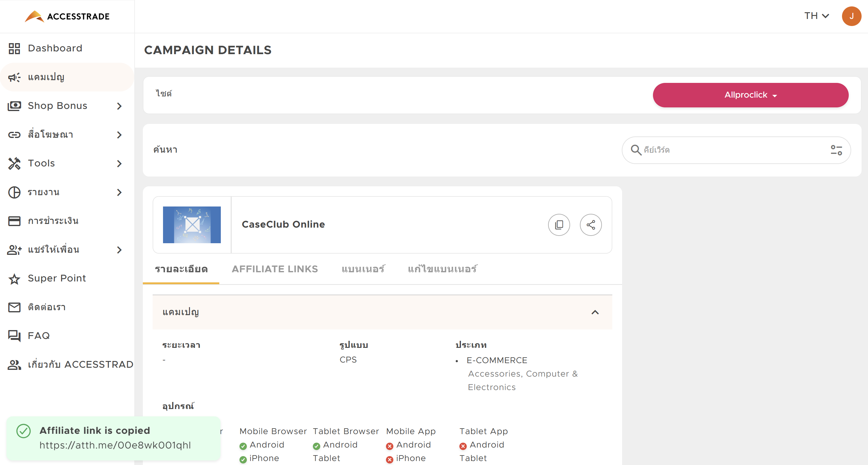
Task: Click the E-COMMERCE category text
Action: pyautogui.click(x=497, y=361)
